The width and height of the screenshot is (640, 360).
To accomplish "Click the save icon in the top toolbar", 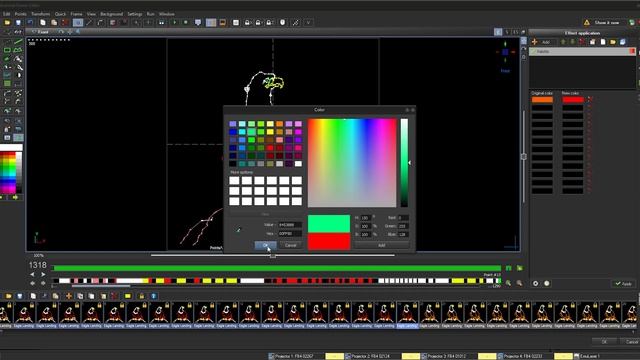I will (x=18, y=23).
